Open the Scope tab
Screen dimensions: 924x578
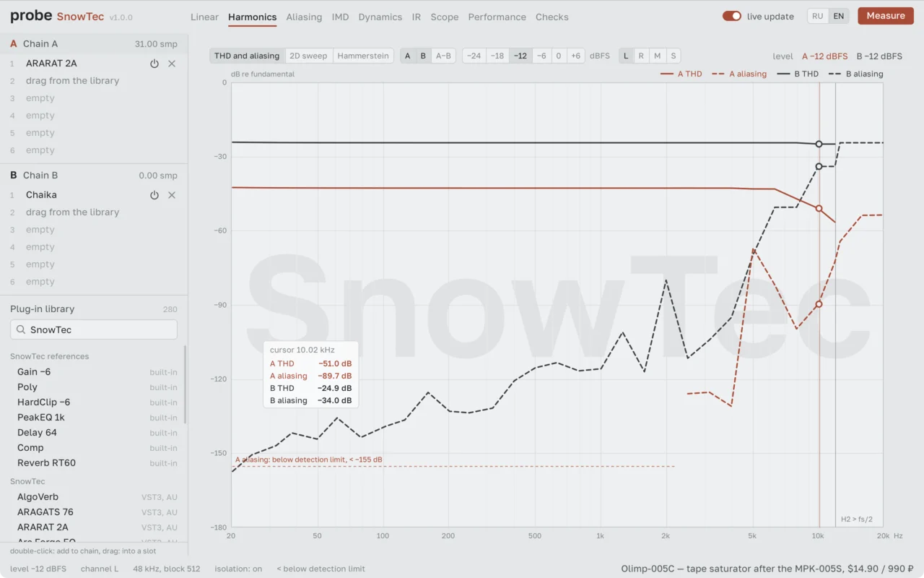tap(445, 17)
